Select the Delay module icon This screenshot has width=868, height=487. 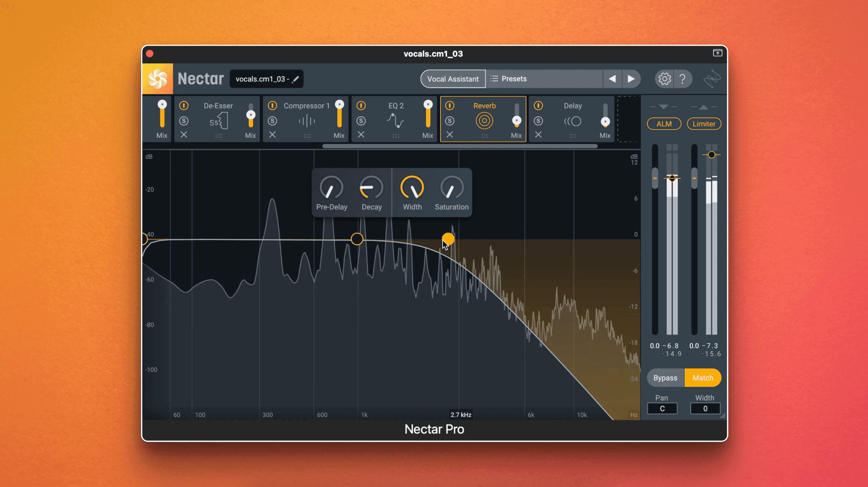point(573,121)
